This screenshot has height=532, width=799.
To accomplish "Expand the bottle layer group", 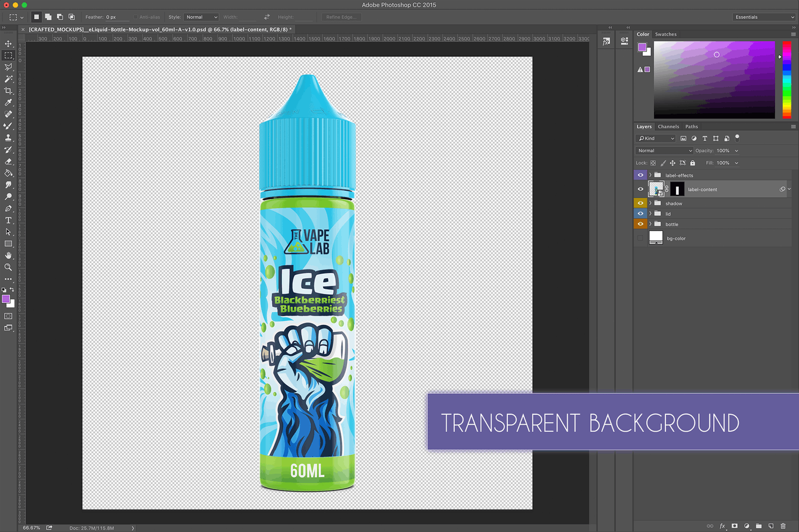I will tap(649, 223).
